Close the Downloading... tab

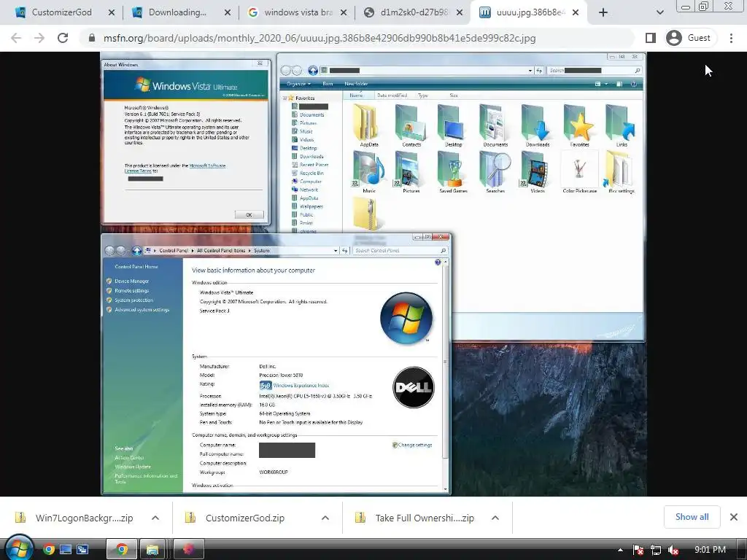tap(228, 13)
